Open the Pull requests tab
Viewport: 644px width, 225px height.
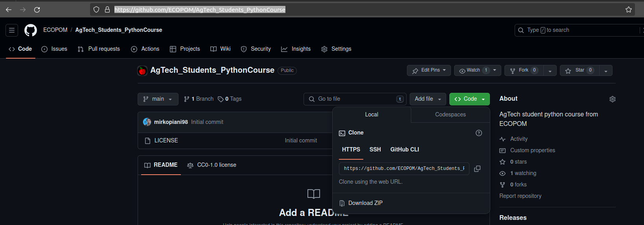(x=99, y=49)
